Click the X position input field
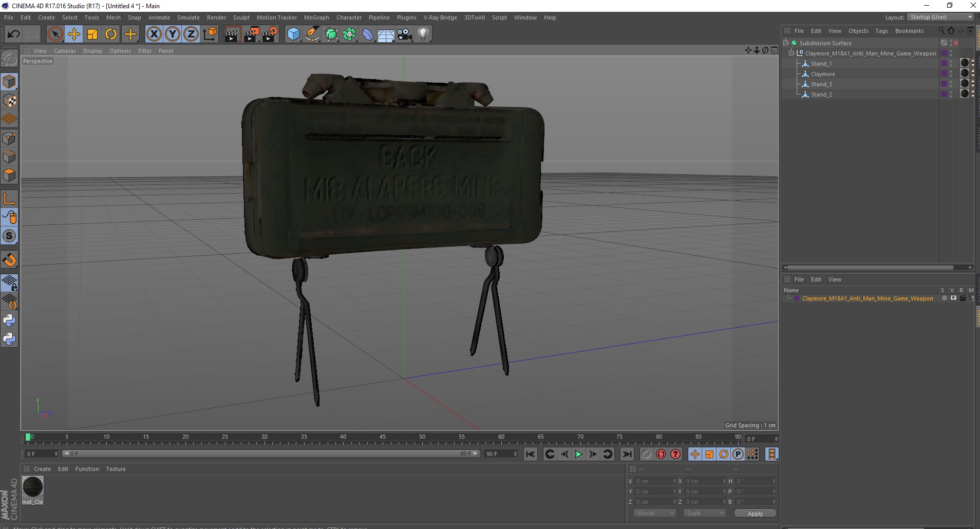Viewport: 980px width, 529px height. [655, 481]
